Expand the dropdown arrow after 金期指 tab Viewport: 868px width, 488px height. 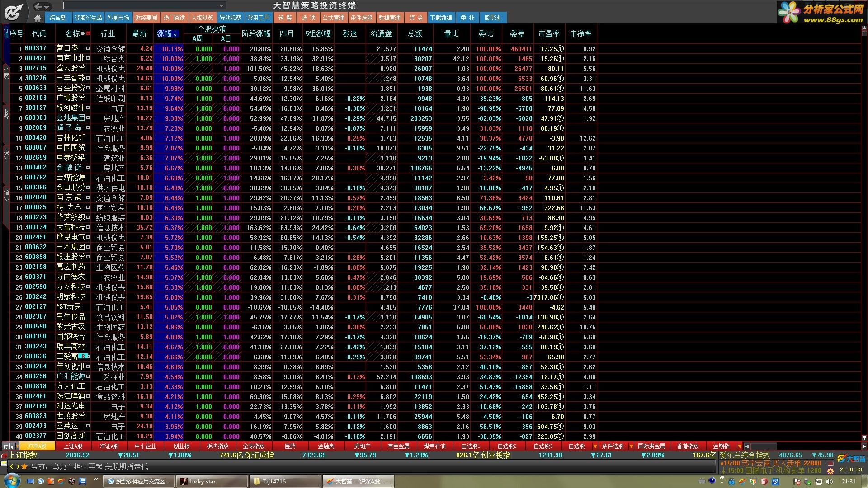tap(740, 446)
